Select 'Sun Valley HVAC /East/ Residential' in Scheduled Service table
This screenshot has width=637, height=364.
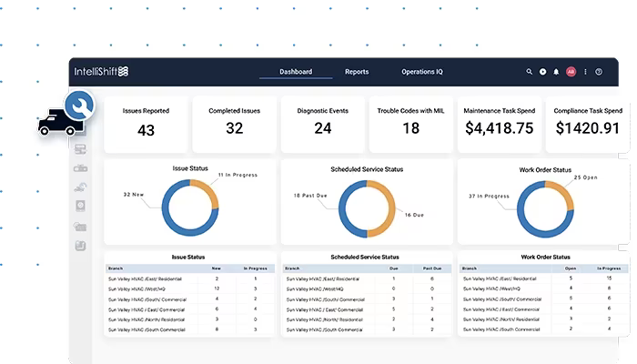click(322, 279)
